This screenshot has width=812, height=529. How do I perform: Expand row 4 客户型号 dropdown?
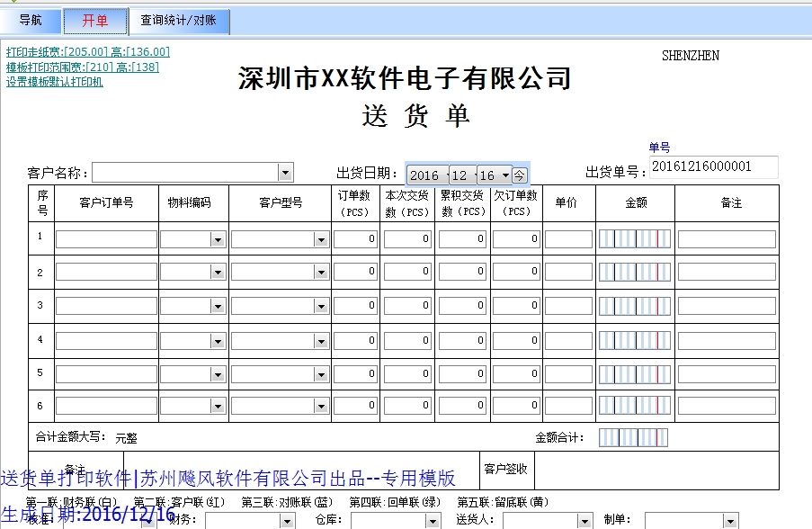coord(321,341)
